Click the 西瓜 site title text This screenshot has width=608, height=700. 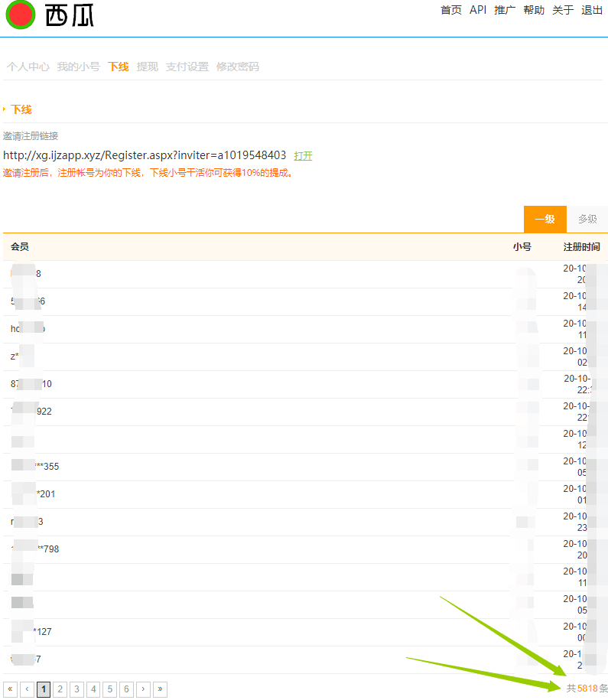[x=70, y=16]
